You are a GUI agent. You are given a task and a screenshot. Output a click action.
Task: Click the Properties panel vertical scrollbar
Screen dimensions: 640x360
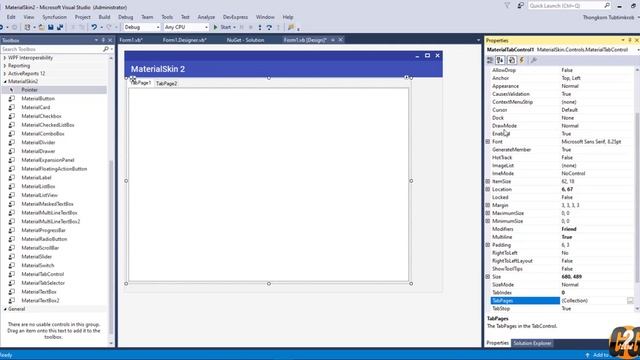pyautogui.click(x=638, y=190)
